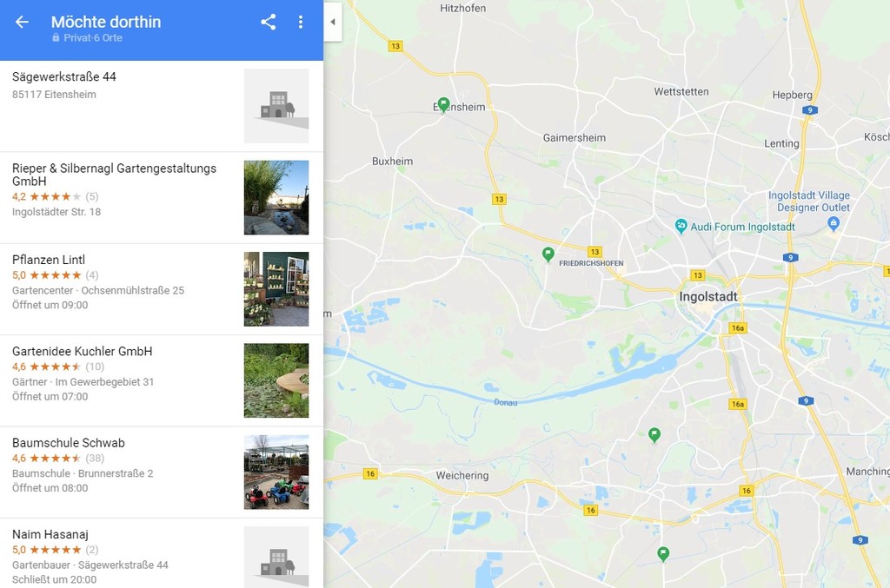The image size is (890, 588).
Task: Select the Pflanzen Lintl list item
Action: tap(162, 289)
